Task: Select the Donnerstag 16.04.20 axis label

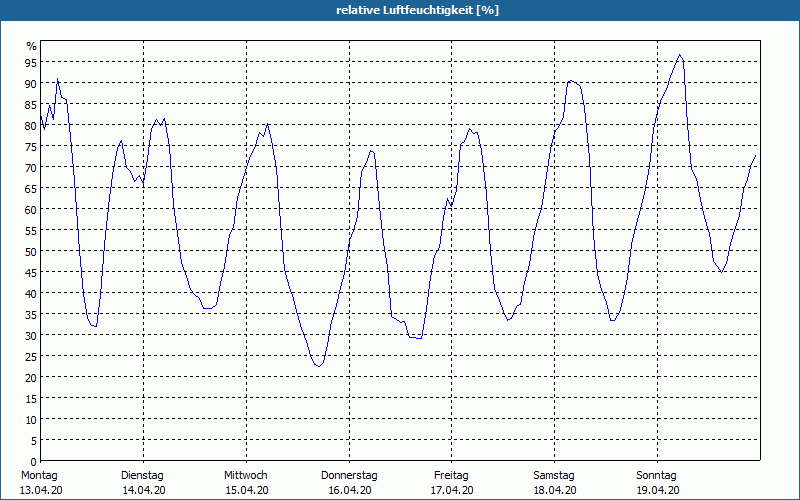Action: pyautogui.click(x=349, y=483)
